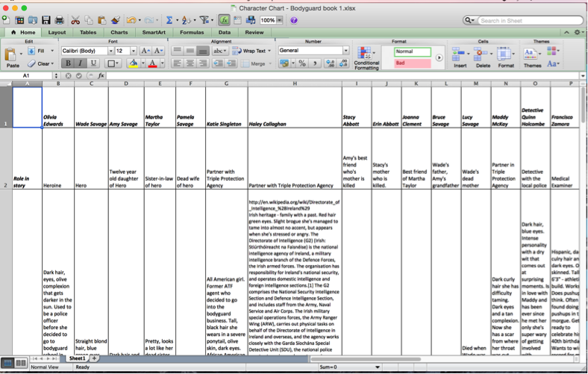Apply percent style to cell
The height and width of the screenshot is (374, 588).
click(302, 63)
